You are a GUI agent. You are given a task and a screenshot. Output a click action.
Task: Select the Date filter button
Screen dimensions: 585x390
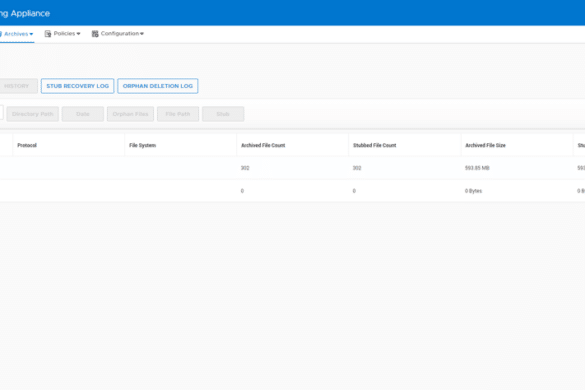click(x=83, y=114)
